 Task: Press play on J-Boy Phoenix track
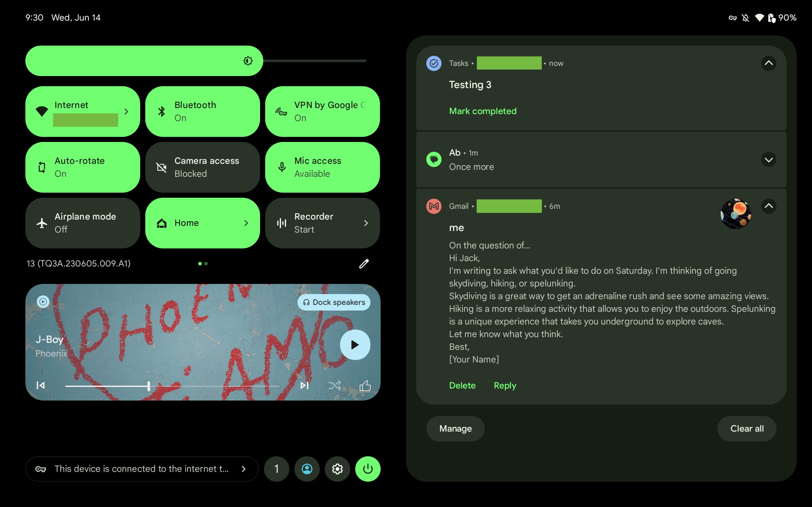point(354,344)
